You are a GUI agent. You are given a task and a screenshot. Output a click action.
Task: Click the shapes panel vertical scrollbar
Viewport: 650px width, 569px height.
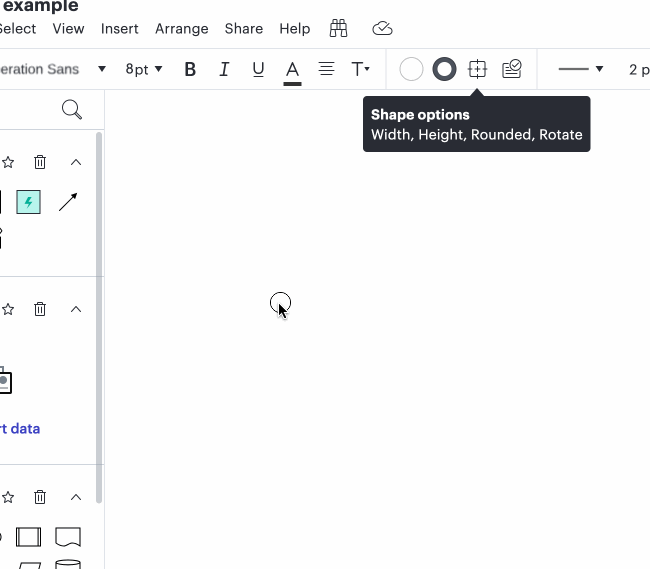99,318
